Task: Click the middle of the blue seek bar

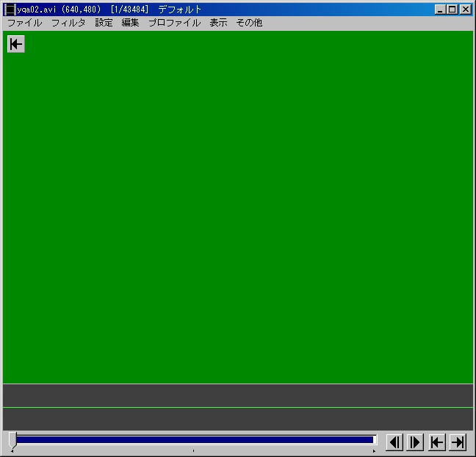Action: tap(195, 439)
